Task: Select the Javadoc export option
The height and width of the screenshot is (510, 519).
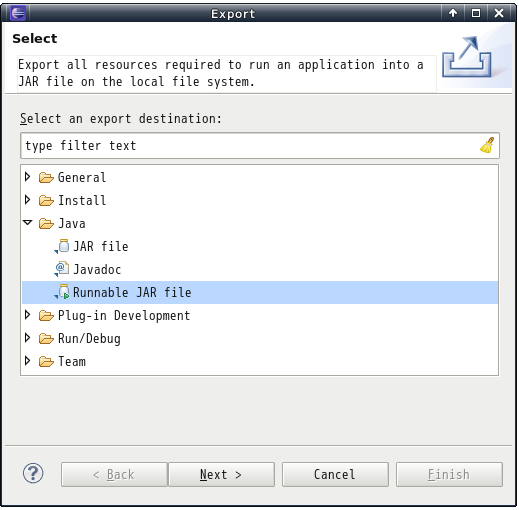Action: [97, 269]
